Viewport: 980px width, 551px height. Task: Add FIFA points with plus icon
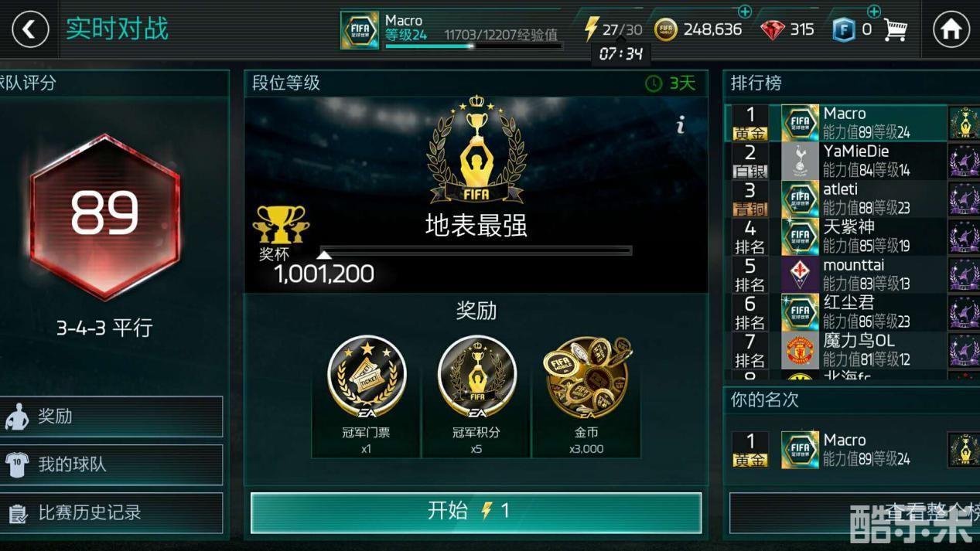pyautogui.click(x=873, y=12)
